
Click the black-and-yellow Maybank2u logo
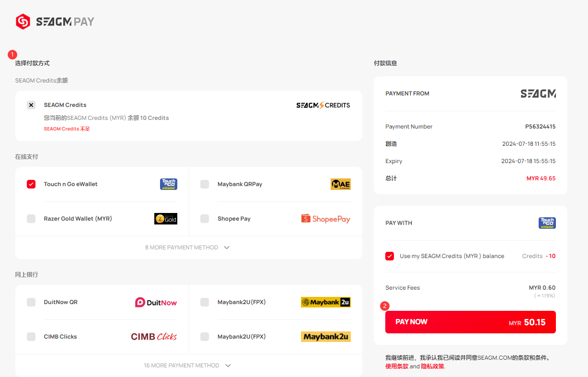pos(326,302)
